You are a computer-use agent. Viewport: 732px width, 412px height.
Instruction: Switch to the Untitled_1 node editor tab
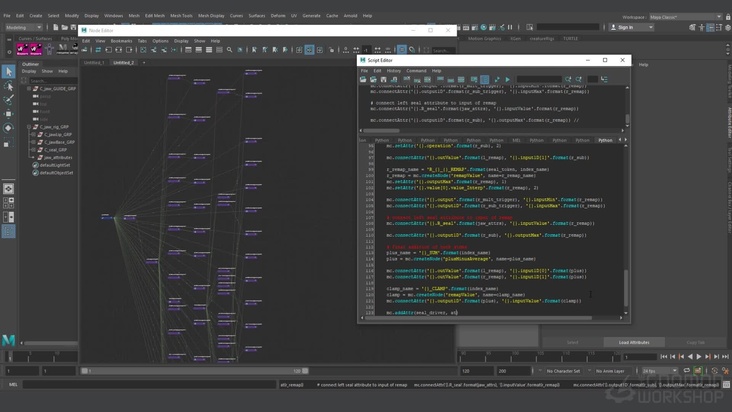coord(94,62)
